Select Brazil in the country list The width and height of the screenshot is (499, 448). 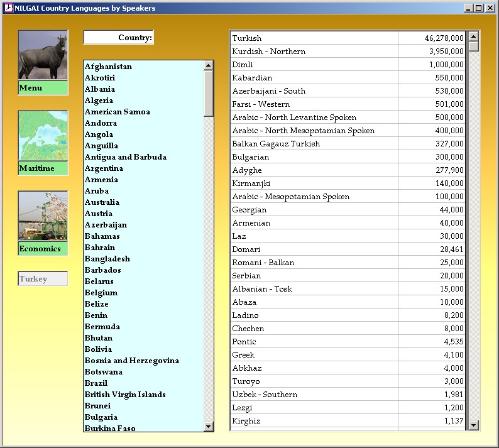[96, 383]
